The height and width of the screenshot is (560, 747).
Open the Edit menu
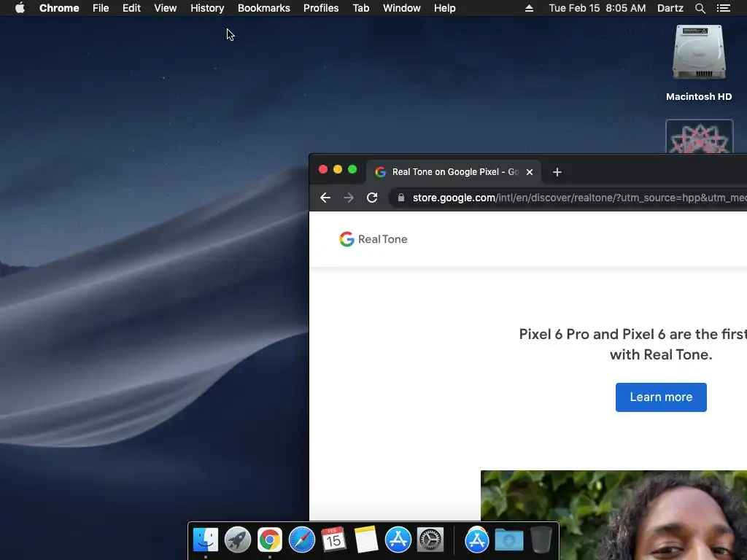131,8
